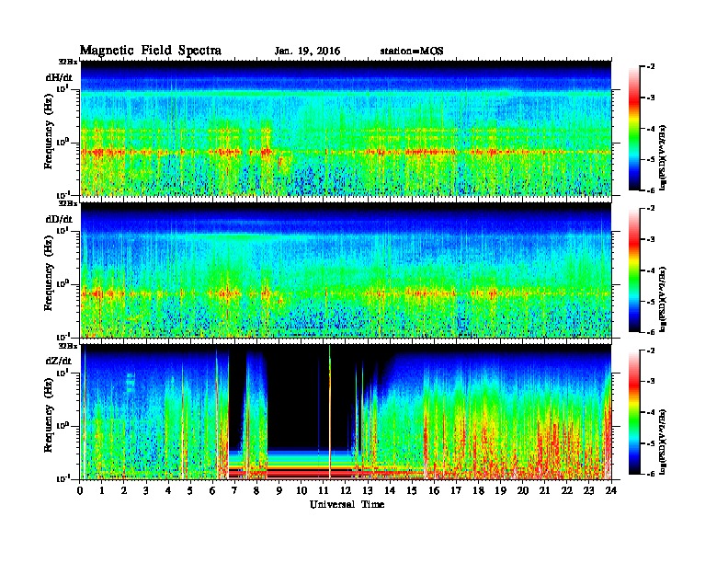728x563 pixels.
Task: Click the PSD units label beside dZ/dt color bar
Action: [664, 442]
